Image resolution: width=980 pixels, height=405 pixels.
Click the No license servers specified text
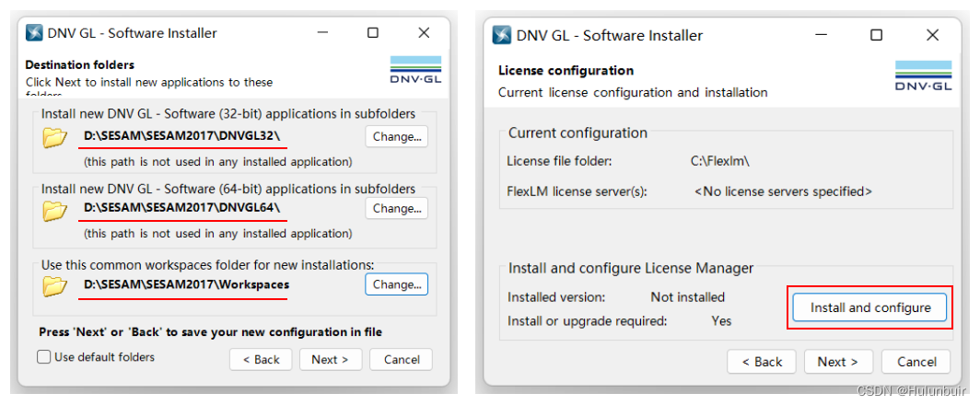click(x=783, y=191)
